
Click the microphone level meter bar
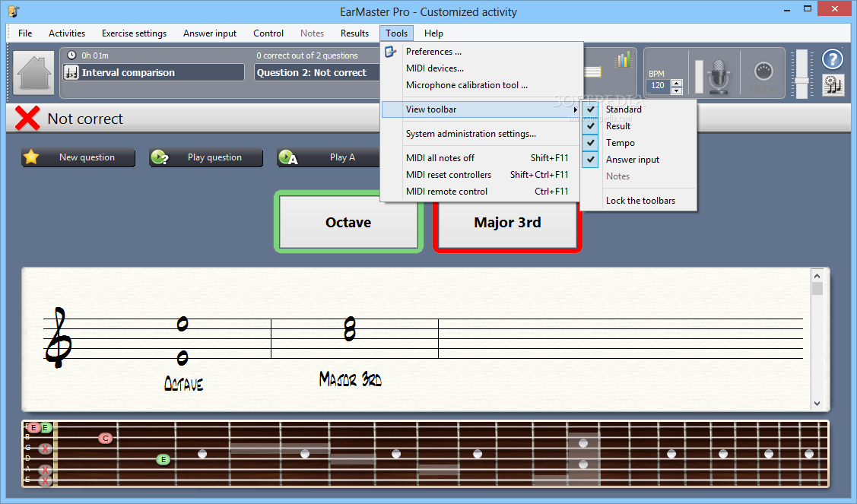pyautogui.click(x=699, y=77)
